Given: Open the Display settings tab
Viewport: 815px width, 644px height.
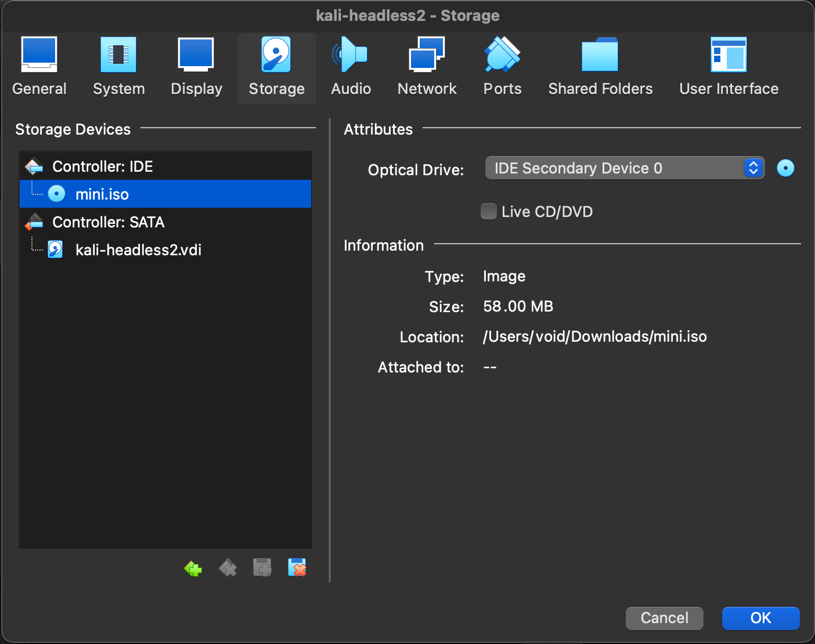Looking at the screenshot, I should click(x=196, y=67).
